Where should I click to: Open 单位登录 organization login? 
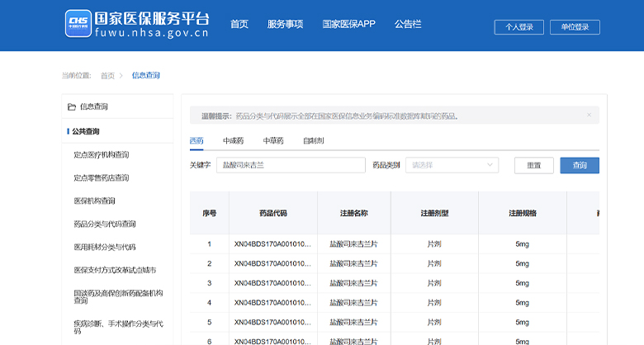[575, 27]
